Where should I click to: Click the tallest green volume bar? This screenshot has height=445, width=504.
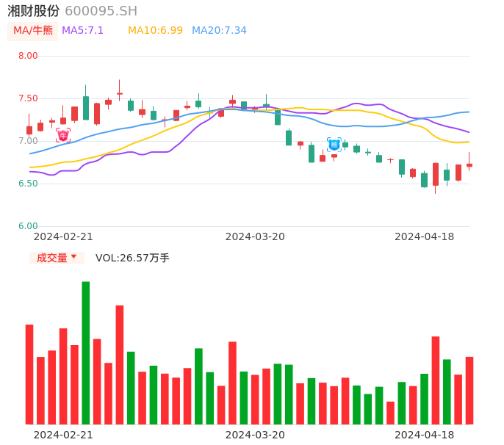click(x=85, y=352)
